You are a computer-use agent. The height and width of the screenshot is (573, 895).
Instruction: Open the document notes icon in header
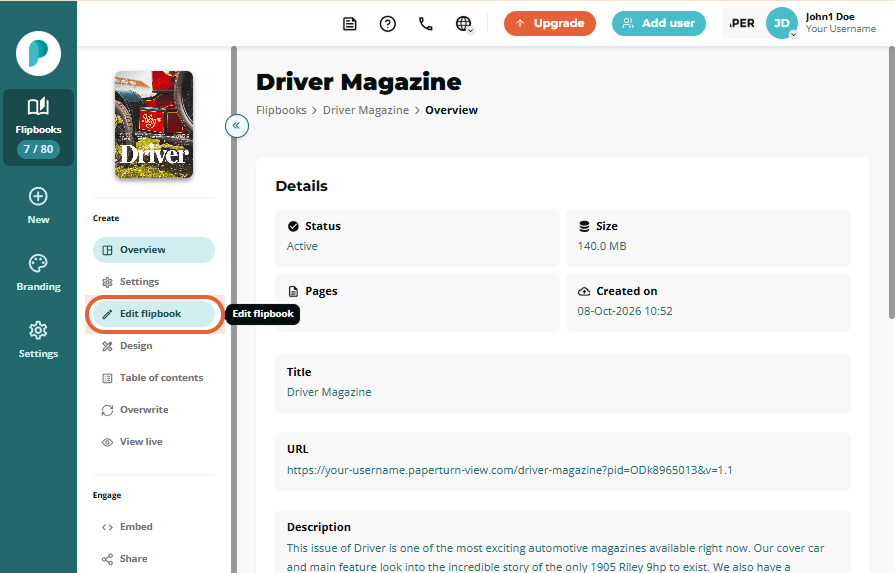tap(350, 23)
